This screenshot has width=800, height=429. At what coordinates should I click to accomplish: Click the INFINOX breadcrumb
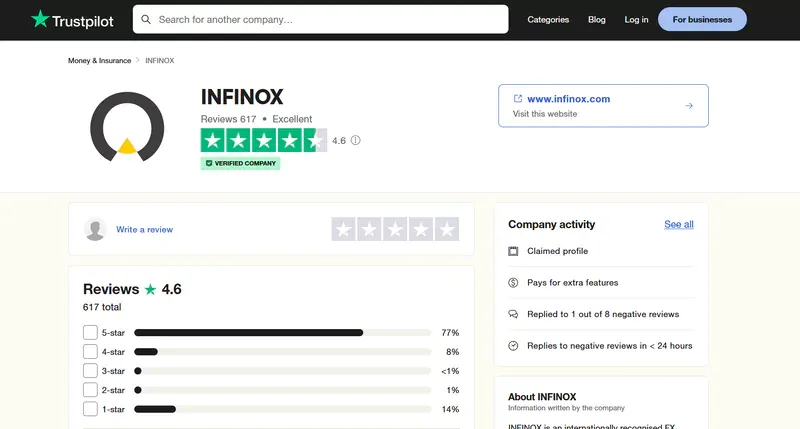160,60
